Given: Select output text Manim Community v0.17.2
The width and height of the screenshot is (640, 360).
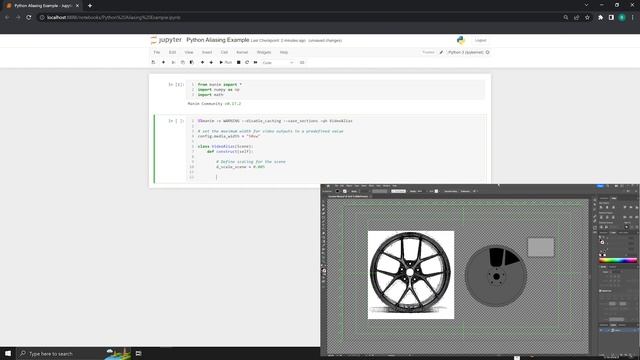Looking at the screenshot, I should pyautogui.click(x=214, y=104).
